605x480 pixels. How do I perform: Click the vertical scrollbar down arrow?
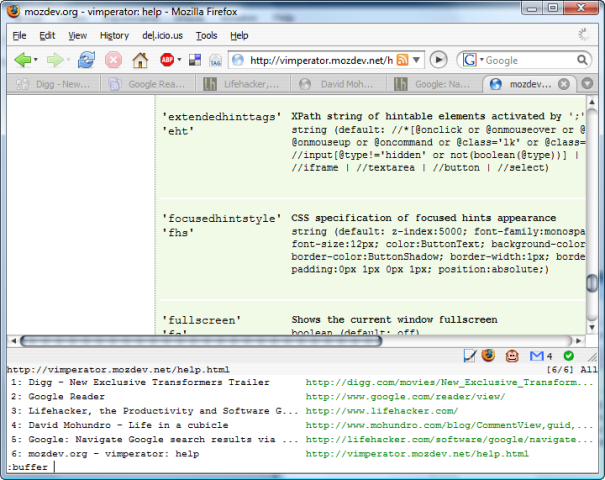click(592, 328)
